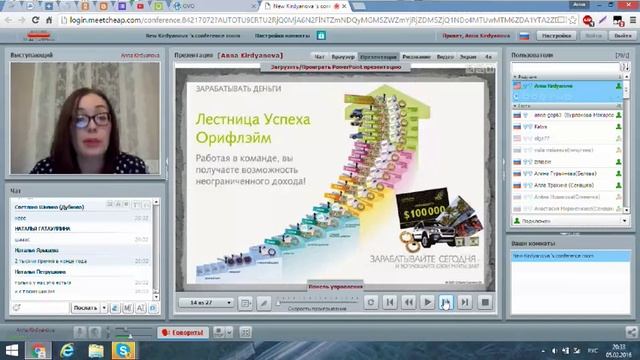Switch to the 'Браузер' tab
This screenshot has height=360, width=640.
click(343, 57)
